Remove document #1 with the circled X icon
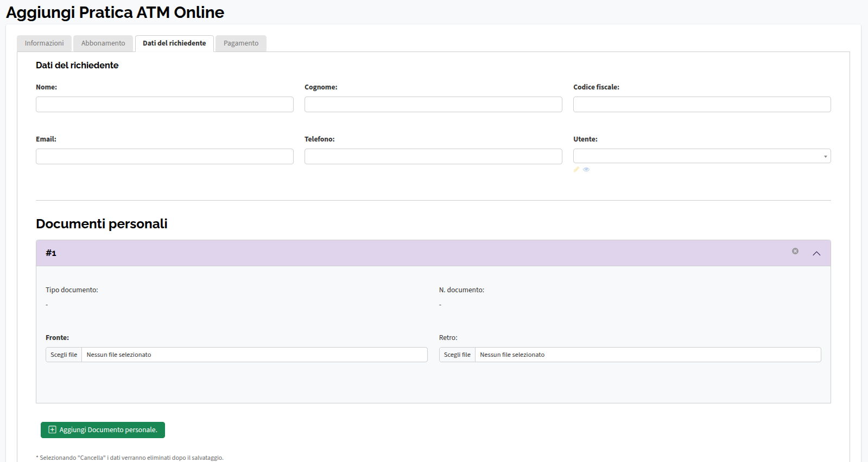This screenshot has height=462, width=868. point(795,251)
